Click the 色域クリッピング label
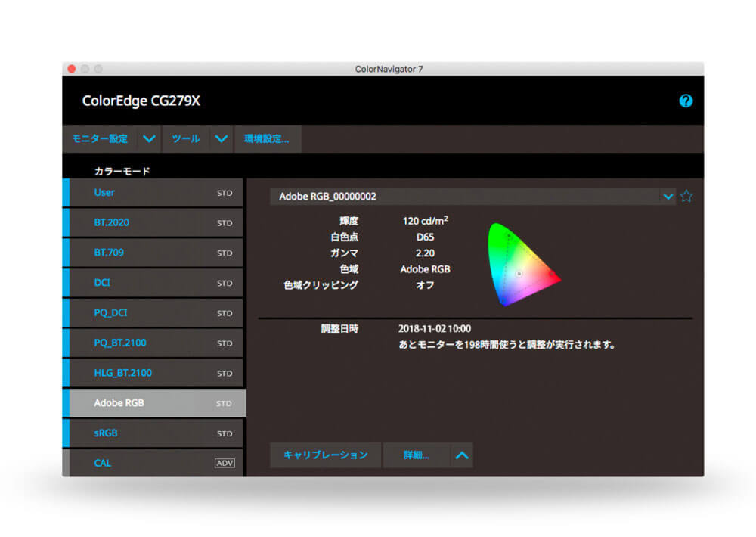 321,285
